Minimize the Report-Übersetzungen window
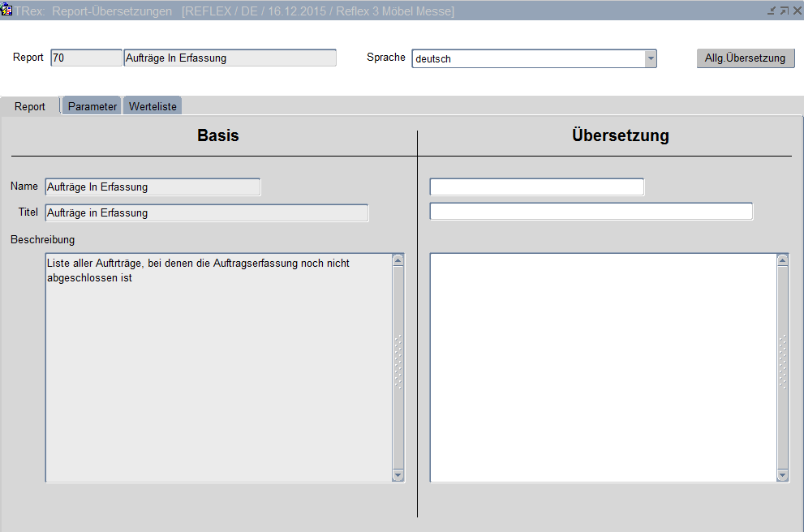Screen dimensions: 804x532 (772, 11)
